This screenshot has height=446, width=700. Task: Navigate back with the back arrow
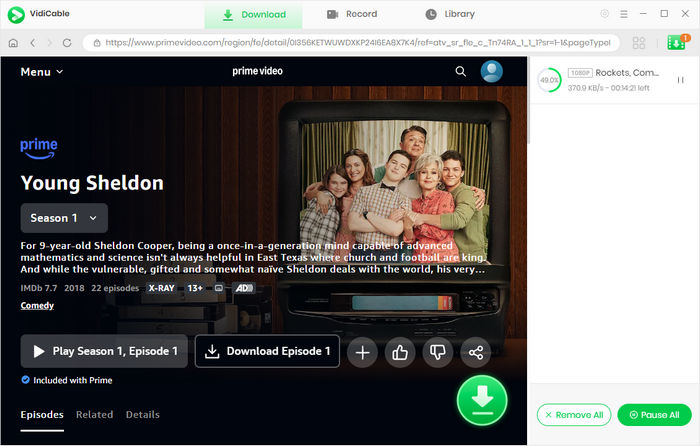[33, 43]
